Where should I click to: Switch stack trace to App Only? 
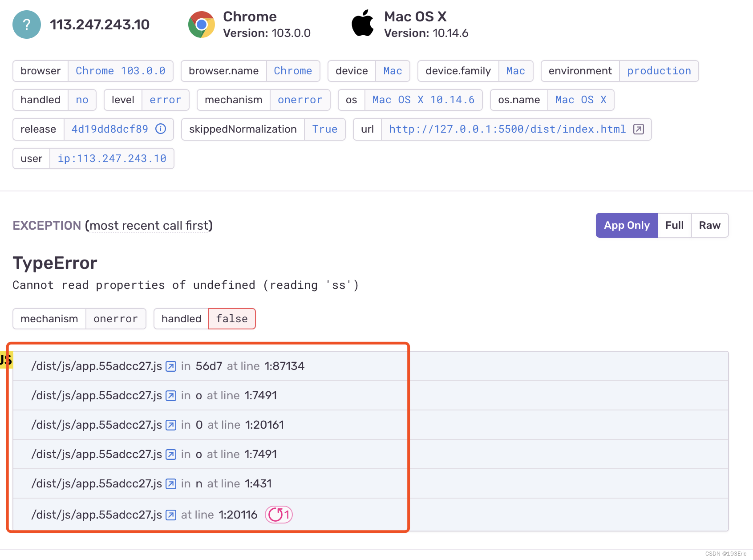(x=627, y=225)
